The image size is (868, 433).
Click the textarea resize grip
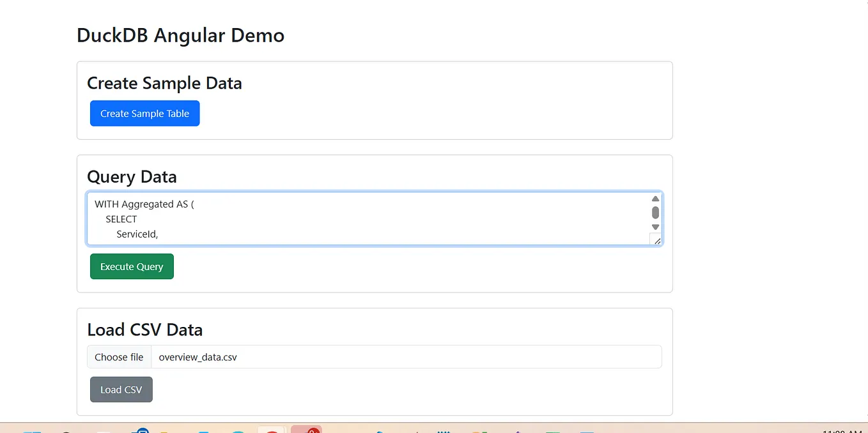[x=657, y=239]
